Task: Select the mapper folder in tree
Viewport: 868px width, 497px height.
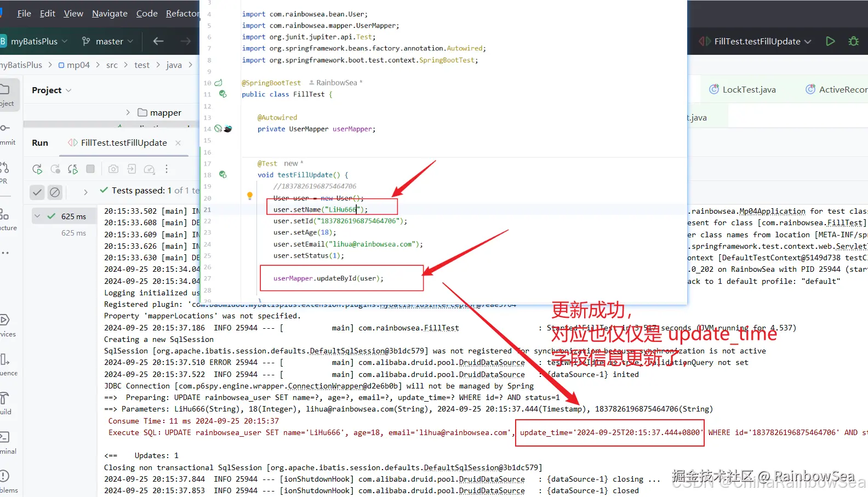Action: (x=159, y=112)
